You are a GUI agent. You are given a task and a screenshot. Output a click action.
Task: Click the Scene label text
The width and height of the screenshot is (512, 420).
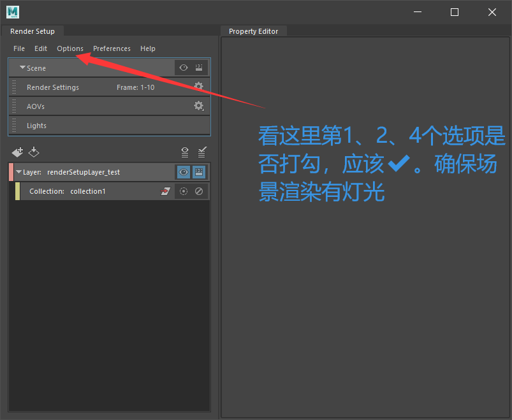[x=36, y=68]
